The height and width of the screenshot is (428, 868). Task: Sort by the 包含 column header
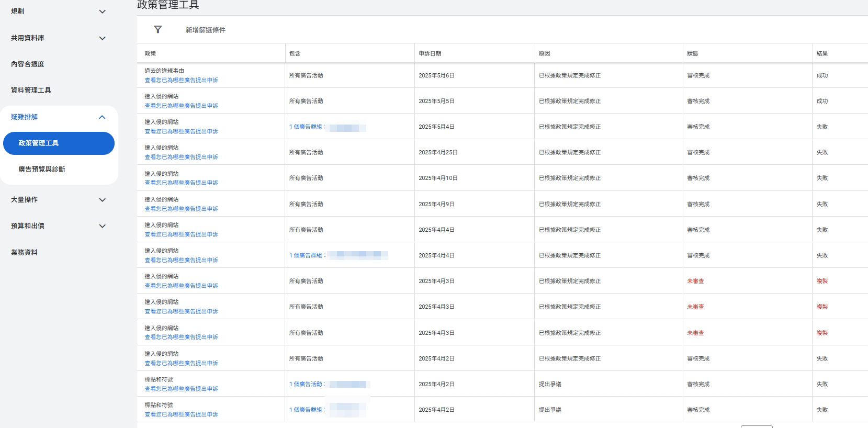(x=295, y=53)
